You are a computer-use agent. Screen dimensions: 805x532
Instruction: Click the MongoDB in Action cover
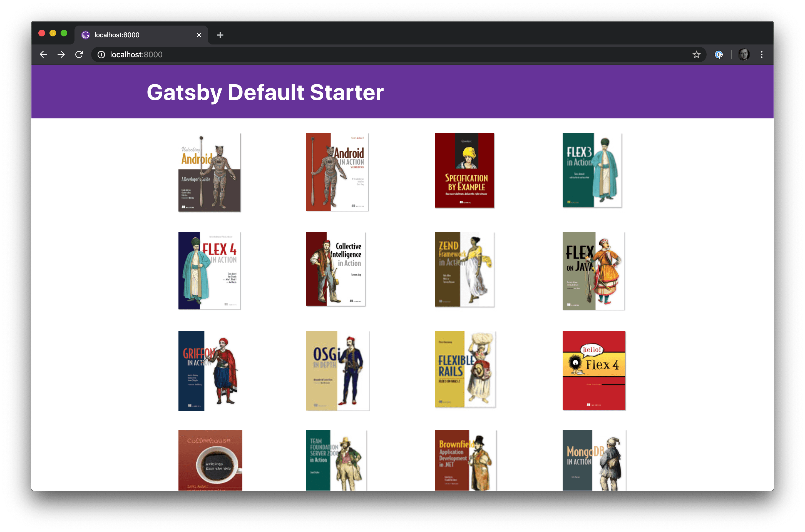click(594, 460)
